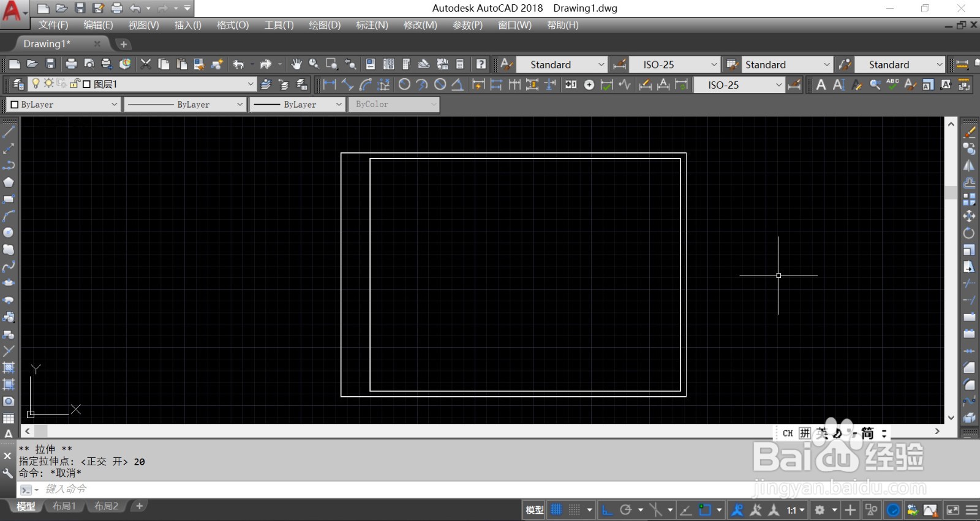
Task: Open the ByLayer linetype dropdown
Action: [x=185, y=105]
